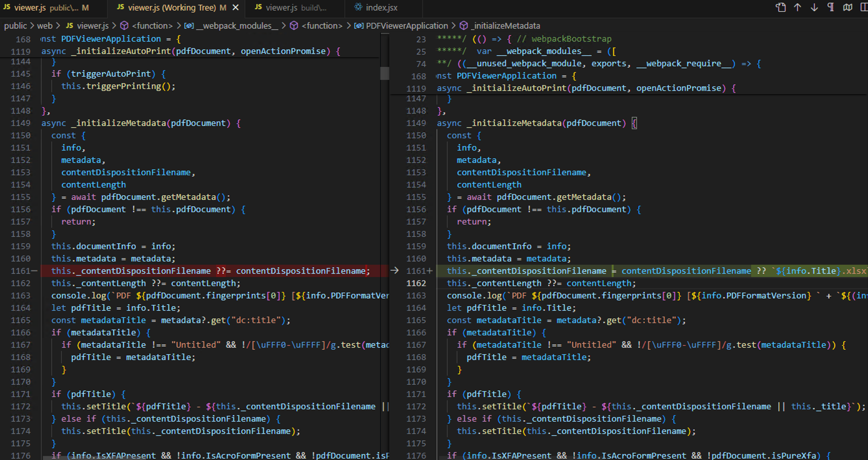Expand the PDFViewerApplication breadcrumb dropdown
The height and width of the screenshot is (460, 868).
[407, 26]
